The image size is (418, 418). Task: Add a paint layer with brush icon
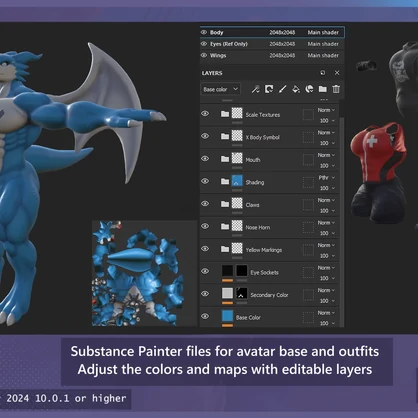[283, 89]
